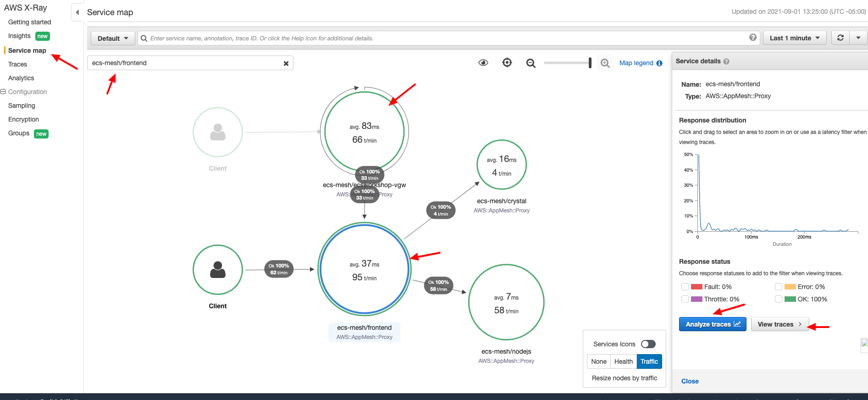Collapse the AWS X-Ray side navigation

(x=77, y=12)
